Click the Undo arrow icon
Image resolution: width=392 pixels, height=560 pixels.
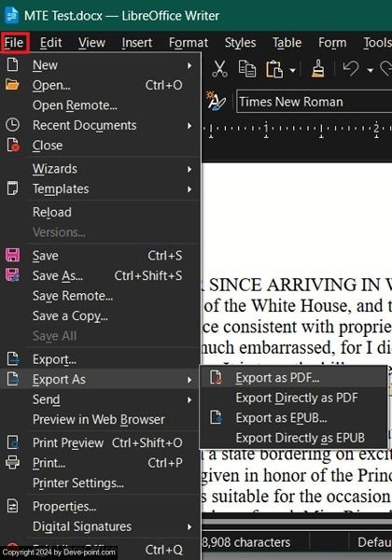[350, 68]
